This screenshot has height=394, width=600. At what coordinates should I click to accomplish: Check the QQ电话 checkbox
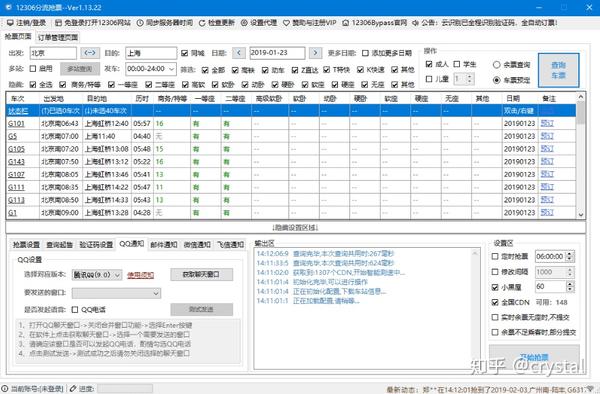tap(75, 309)
